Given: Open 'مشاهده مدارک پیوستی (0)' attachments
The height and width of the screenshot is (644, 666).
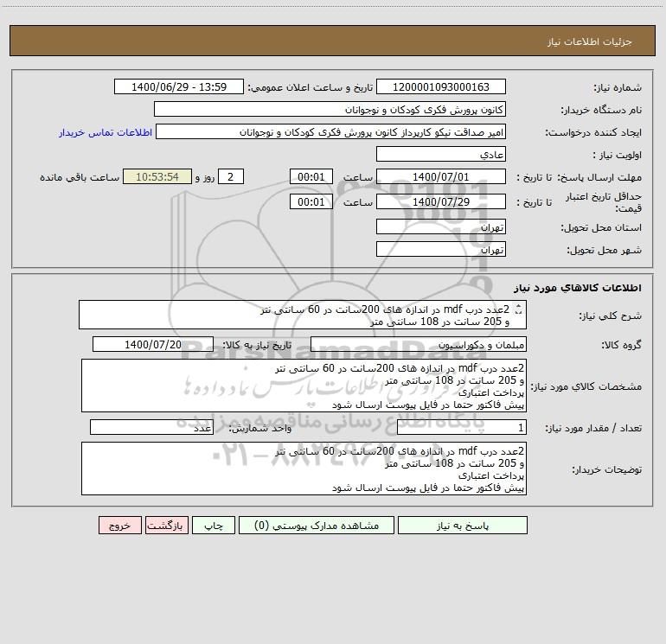Looking at the screenshot, I should [x=317, y=525].
